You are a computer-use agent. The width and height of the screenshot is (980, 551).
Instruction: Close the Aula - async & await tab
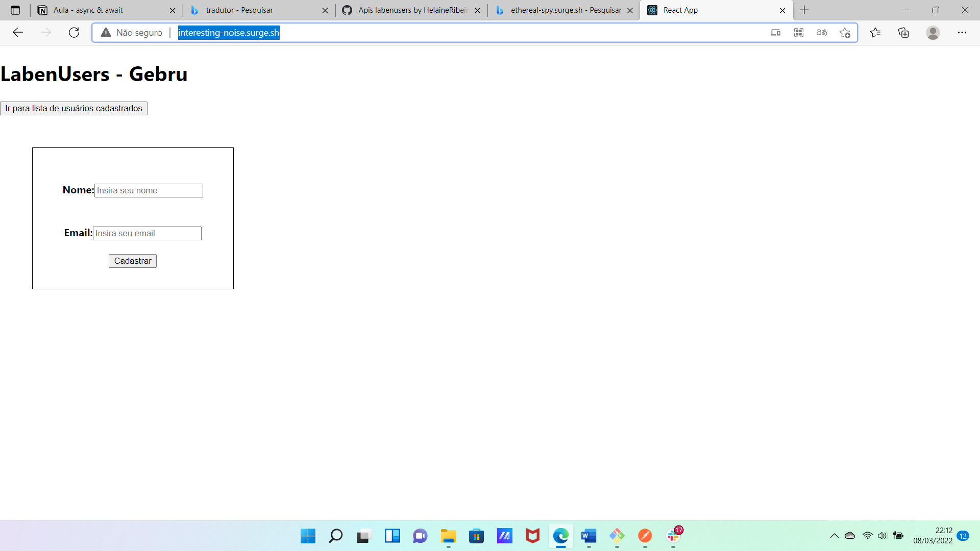[173, 10]
